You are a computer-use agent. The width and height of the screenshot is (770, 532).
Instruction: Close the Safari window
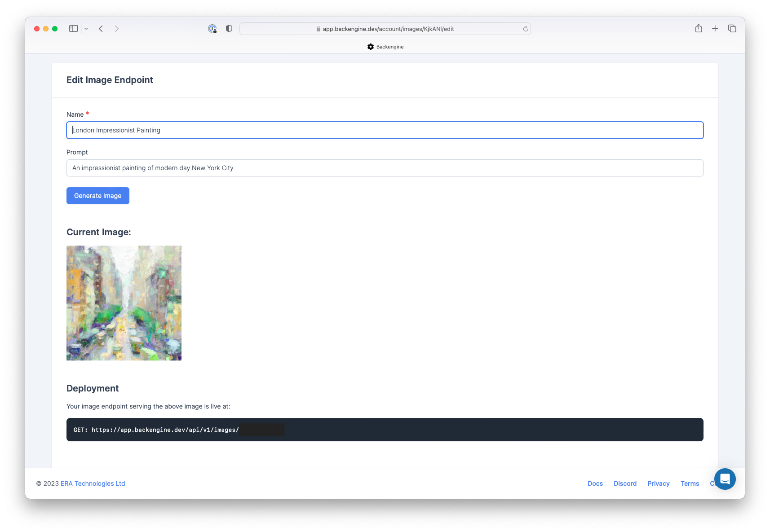pyautogui.click(x=37, y=29)
